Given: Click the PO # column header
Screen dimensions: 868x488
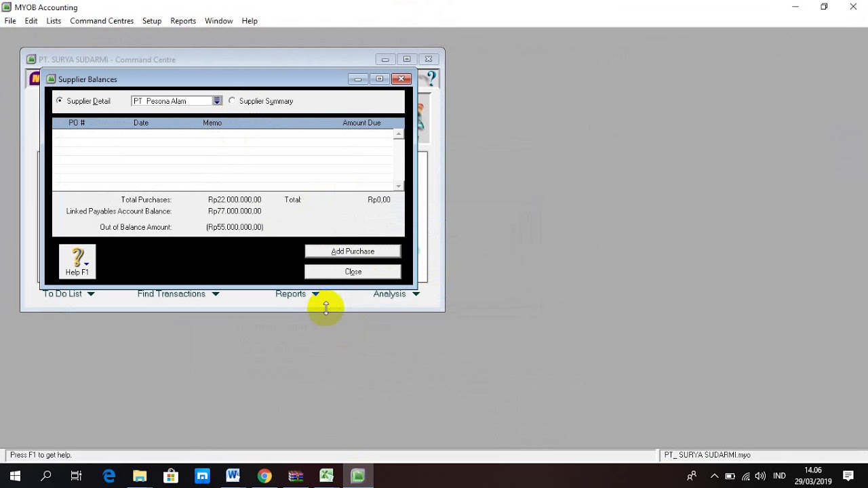Looking at the screenshot, I should coord(77,123).
